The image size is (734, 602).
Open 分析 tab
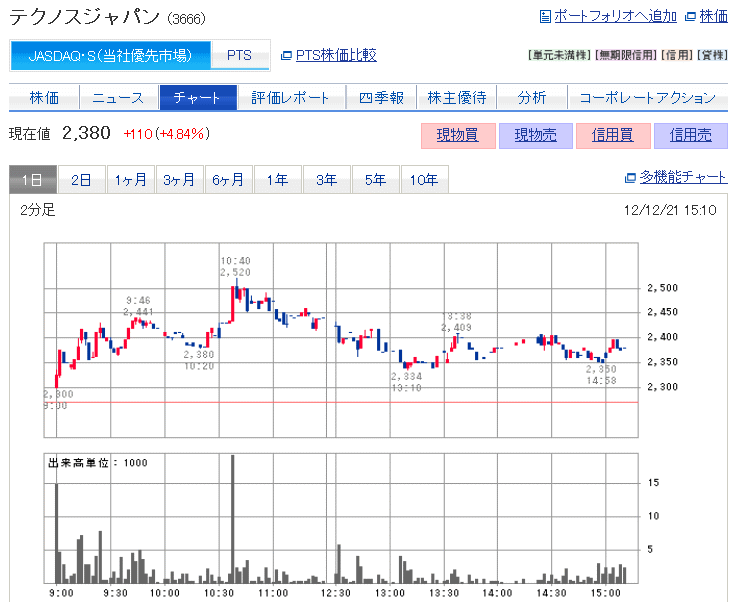(532, 97)
